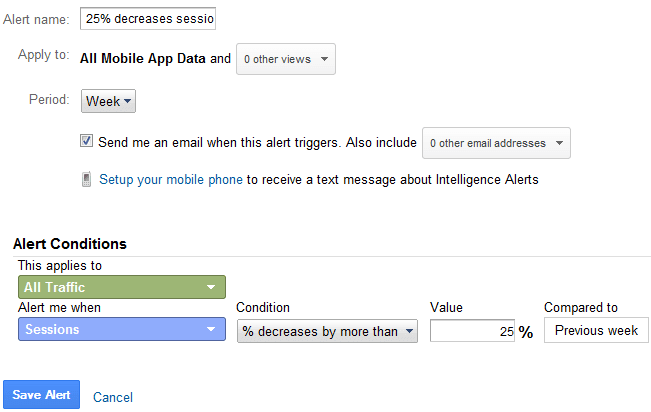651x412 pixels.
Task: Open the Period Week dropdown
Action: click(108, 101)
